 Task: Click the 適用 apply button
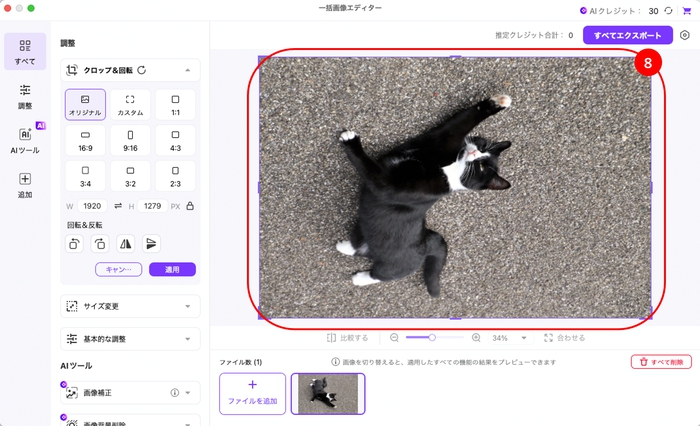tap(172, 269)
